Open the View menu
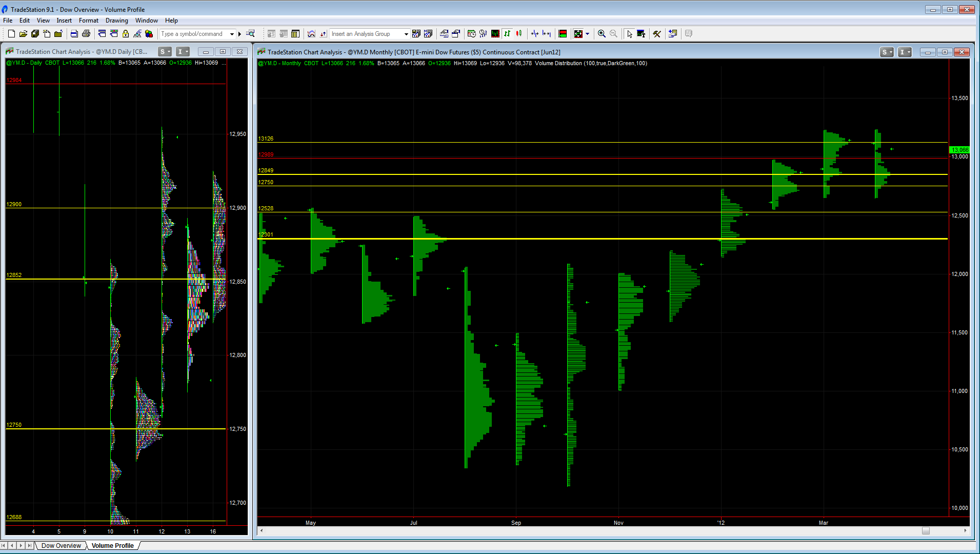The image size is (980, 554). [43, 21]
